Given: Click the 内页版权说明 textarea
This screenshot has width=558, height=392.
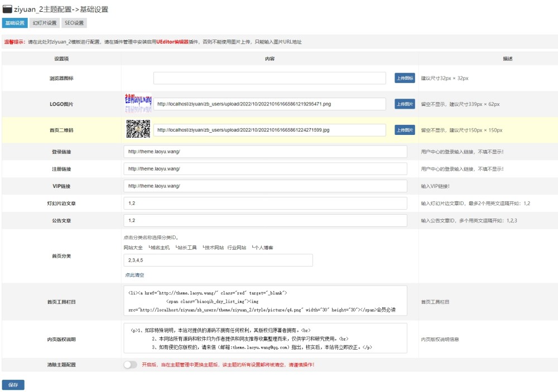Looking at the screenshot, I should coord(265,338).
